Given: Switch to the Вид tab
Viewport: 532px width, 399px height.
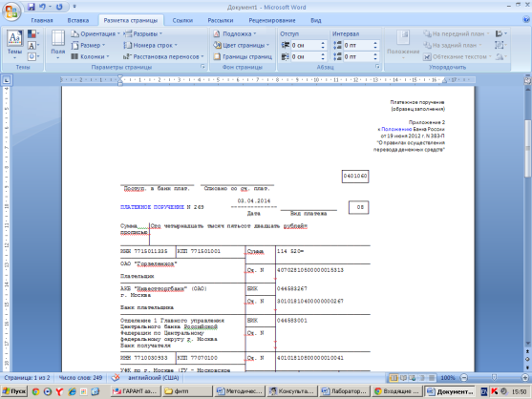Looking at the screenshot, I should (x=315, y=20).
